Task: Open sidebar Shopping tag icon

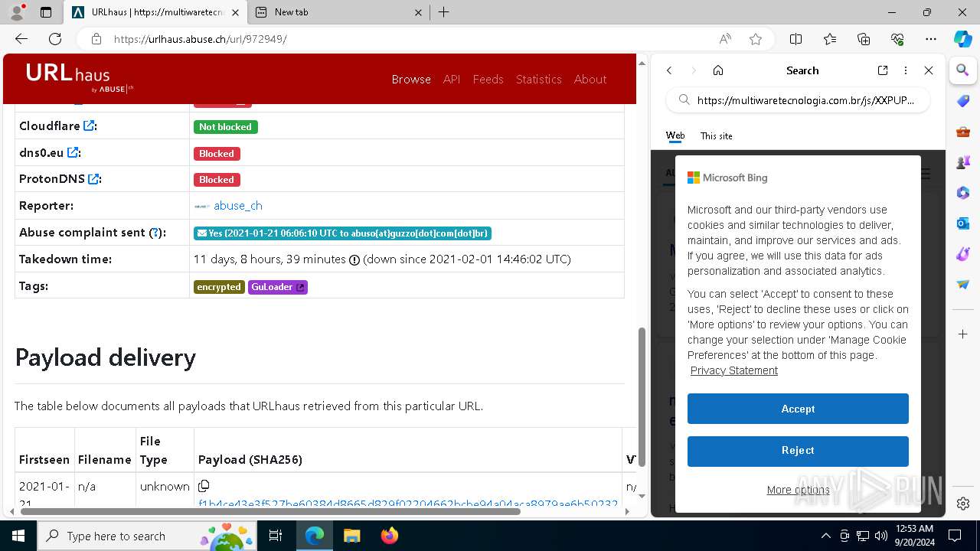Action: (963, 101)
